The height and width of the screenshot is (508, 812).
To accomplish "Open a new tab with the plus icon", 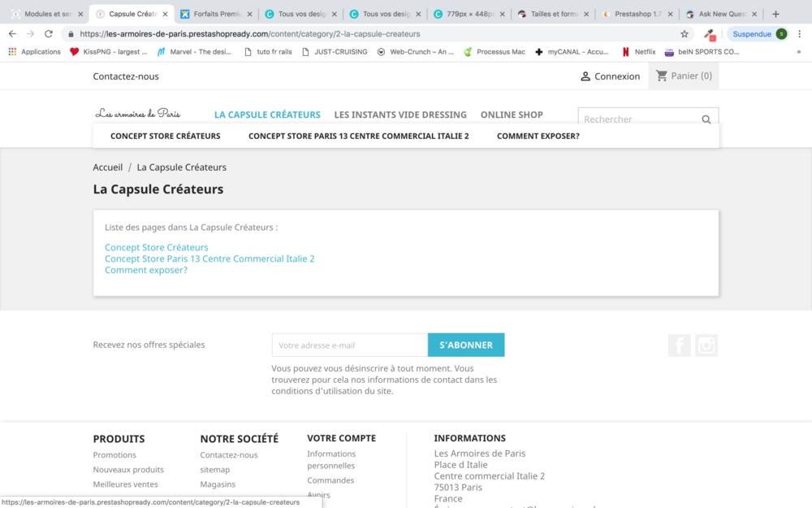I will tap(775, 14).
